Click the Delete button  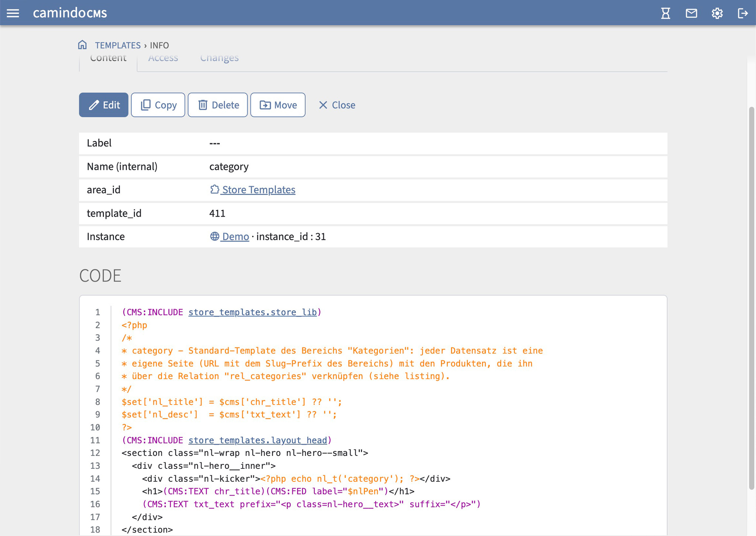pos(218,105)
